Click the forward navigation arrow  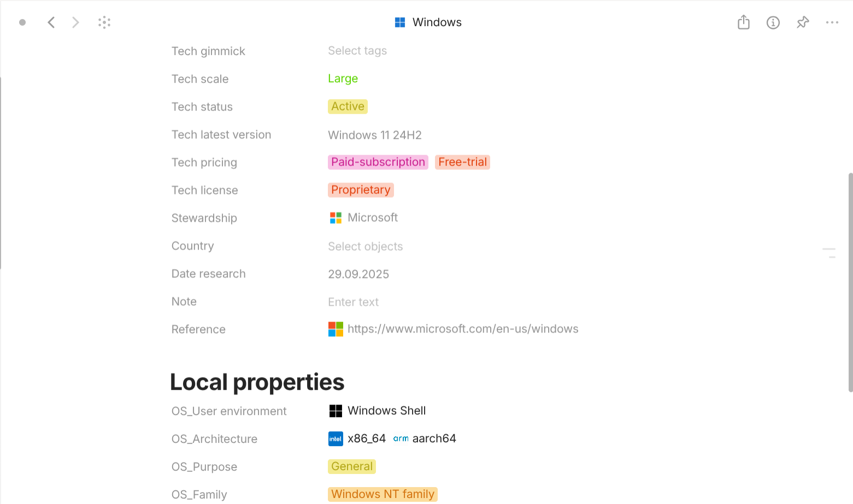[75, 22]
